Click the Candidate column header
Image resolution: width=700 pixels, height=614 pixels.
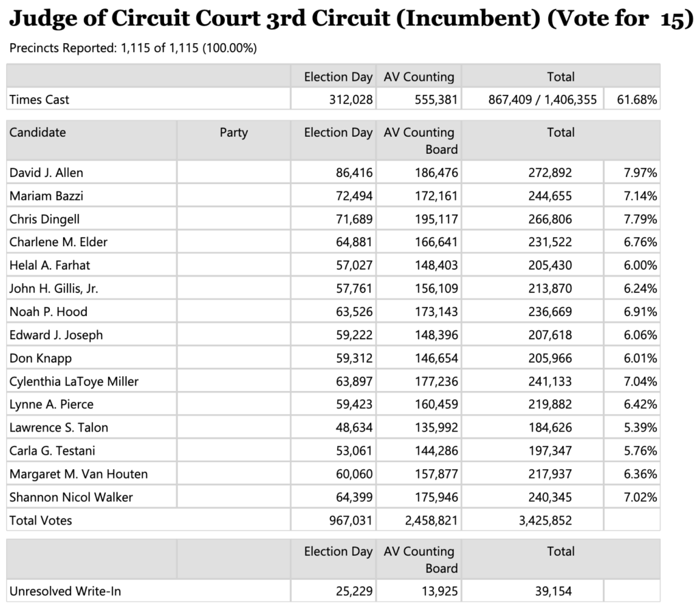pos(38,133)
